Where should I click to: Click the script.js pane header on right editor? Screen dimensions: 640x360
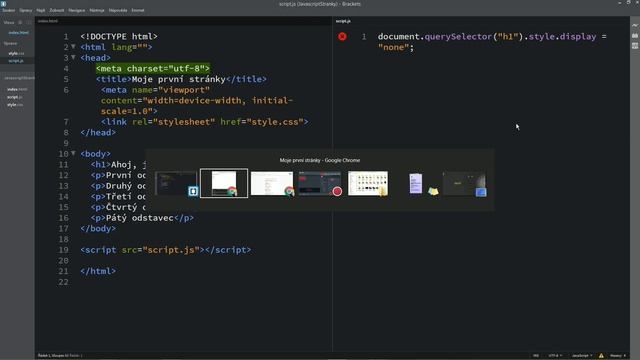[343, 21]
